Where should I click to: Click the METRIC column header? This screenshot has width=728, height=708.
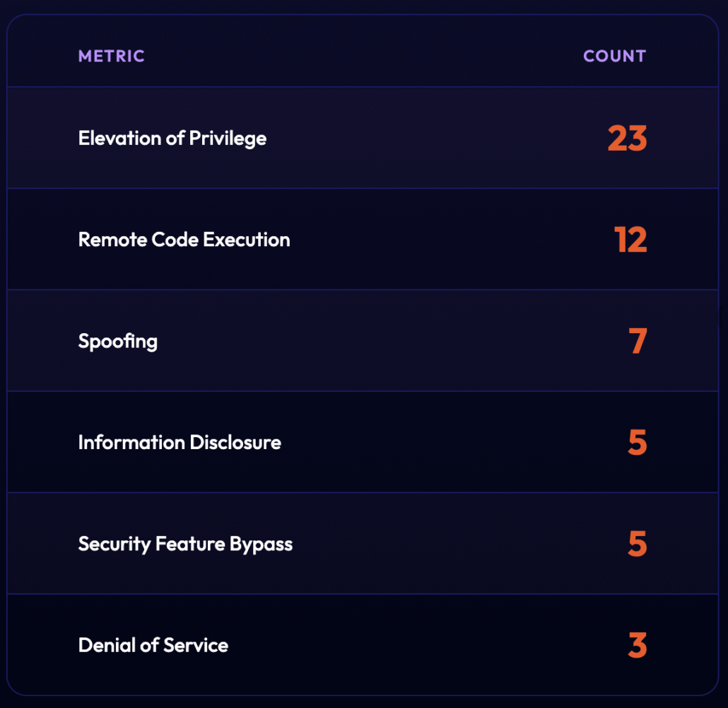[x=111, y=57]
